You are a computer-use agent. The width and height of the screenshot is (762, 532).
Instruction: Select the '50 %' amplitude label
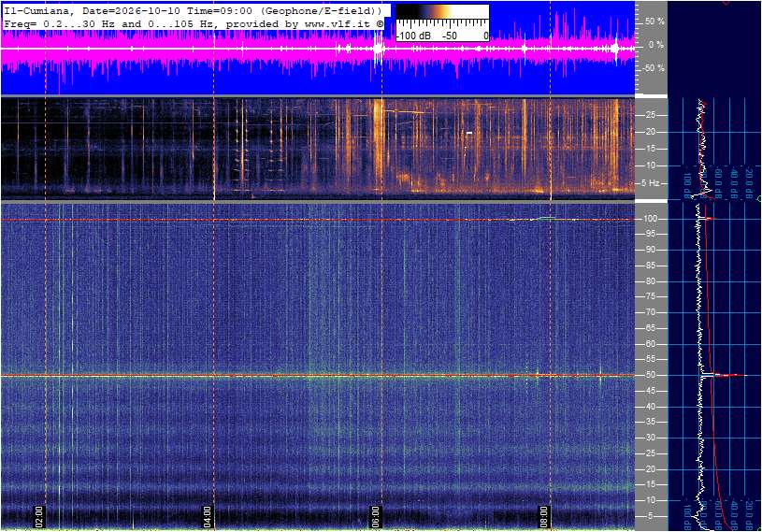click(x=654, y=22)
